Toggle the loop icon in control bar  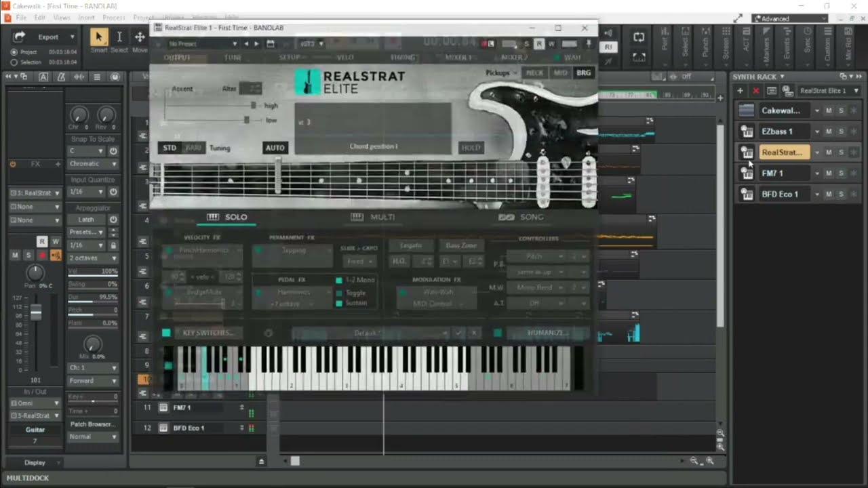(x=639, y=37)
